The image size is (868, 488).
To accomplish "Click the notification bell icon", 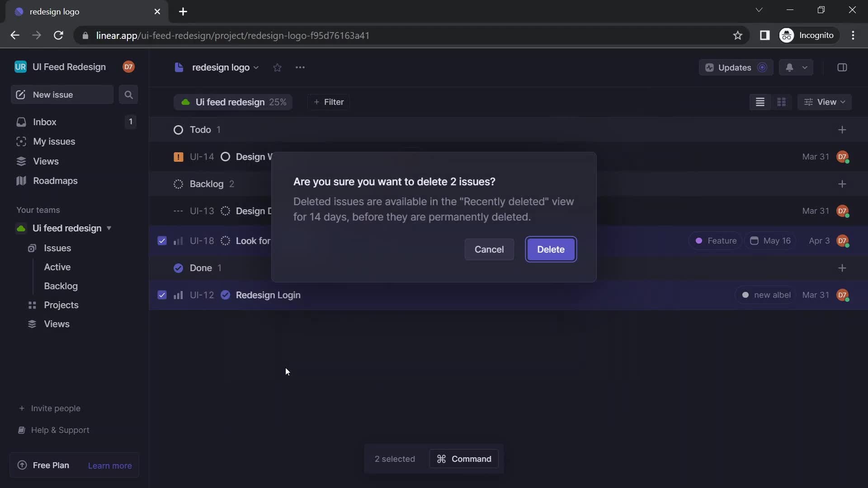I will click(789, 67).
